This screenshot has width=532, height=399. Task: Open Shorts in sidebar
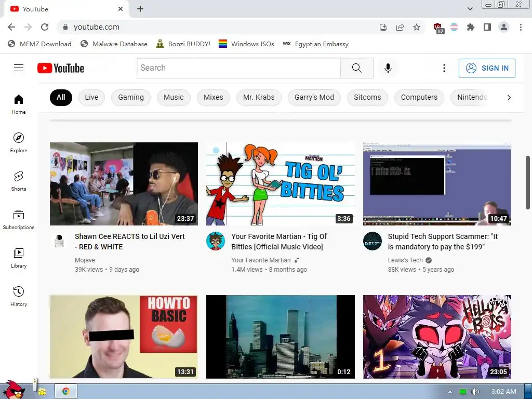(19, 181)
